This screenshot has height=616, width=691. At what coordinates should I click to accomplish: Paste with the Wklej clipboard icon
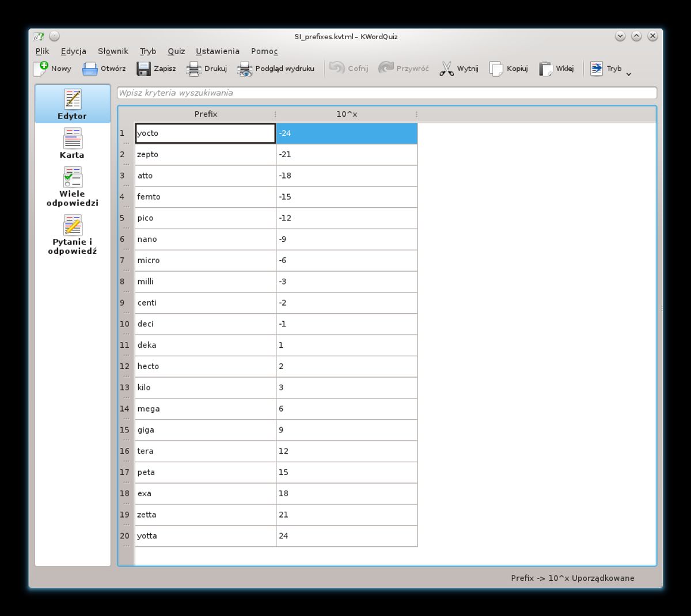pos(545,69)
